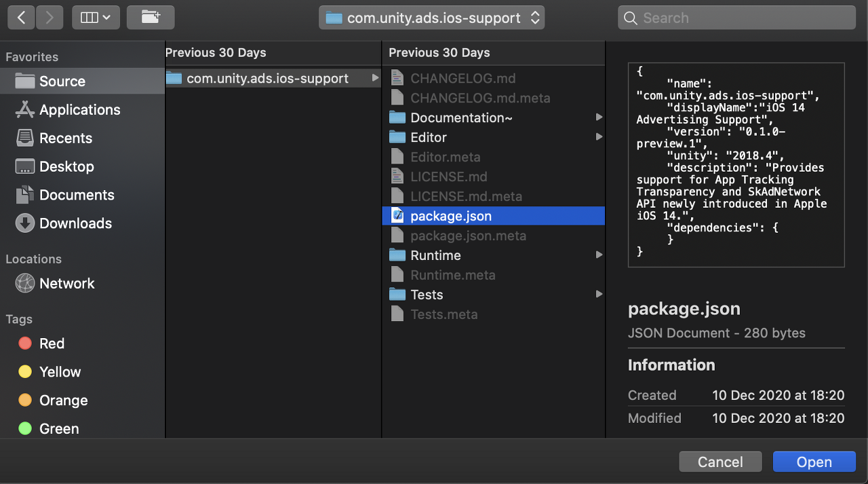Cancel the file dialog
Image resolution: width=868 pixels, height=484 pixels.
720,462
